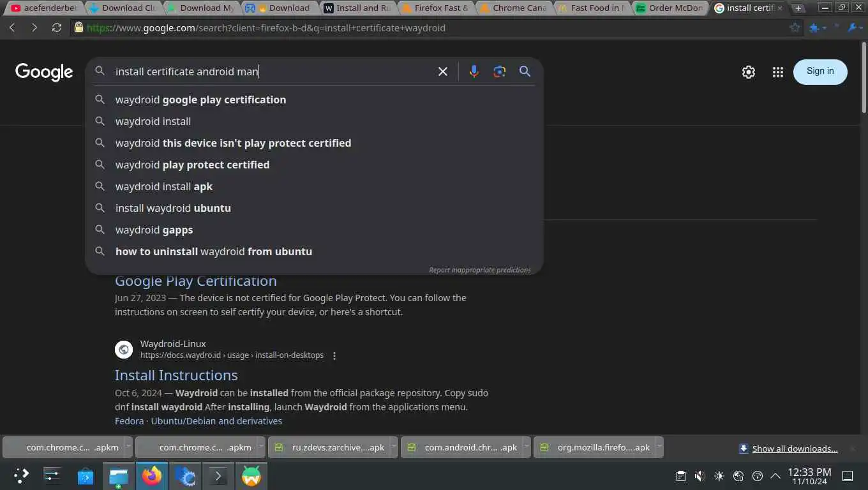Switch to 'Download My' tab
Image resolution: width=868 pixels, height=490 pixels.
point(201,8)
